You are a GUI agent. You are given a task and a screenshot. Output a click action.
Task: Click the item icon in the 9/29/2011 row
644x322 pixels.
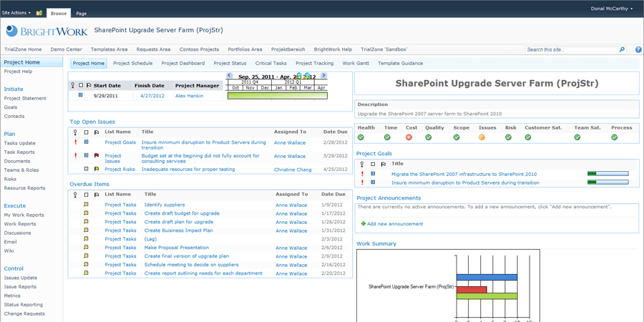tap(80, 95)
